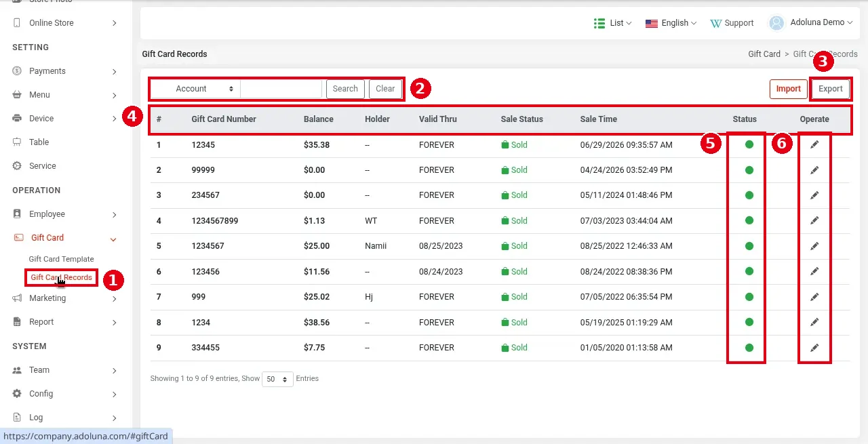The height and width of the screenshot is (444, 868).
Task: Toggle status dot for card 99999
Action: tap(749, 170)
